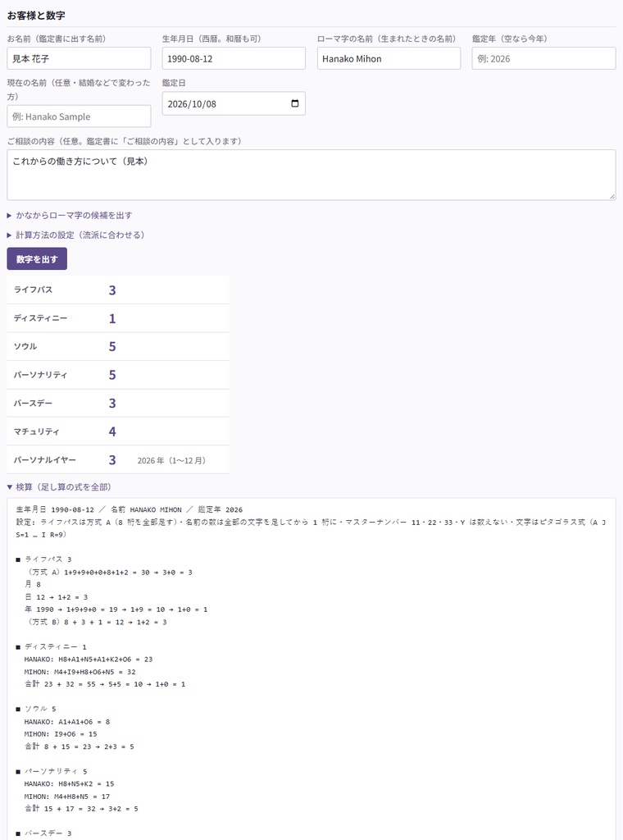Click the お客様と数字 heading
The width and height of the screenshot is (623, 840).
tap(36, 16)
